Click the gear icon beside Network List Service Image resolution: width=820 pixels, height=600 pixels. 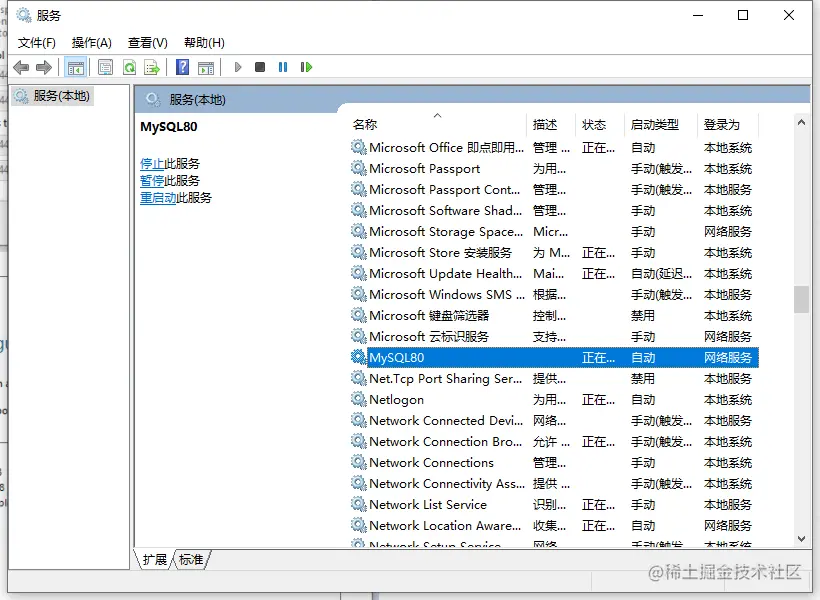point(358,504)
